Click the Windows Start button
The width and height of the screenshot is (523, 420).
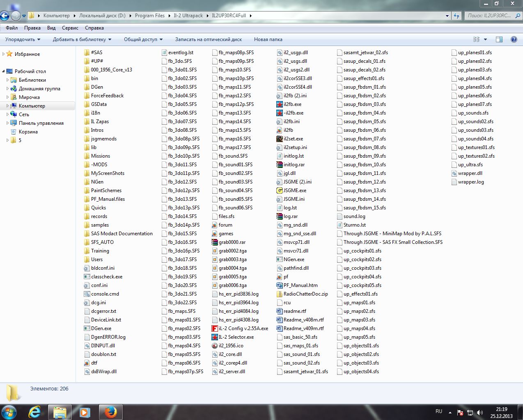click(x=9, y=412)
